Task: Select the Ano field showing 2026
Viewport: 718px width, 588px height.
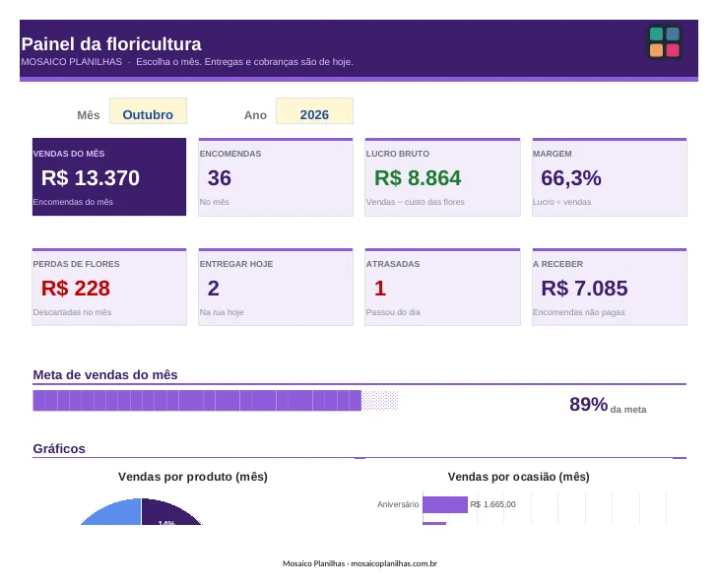Action: click(314, 111)
